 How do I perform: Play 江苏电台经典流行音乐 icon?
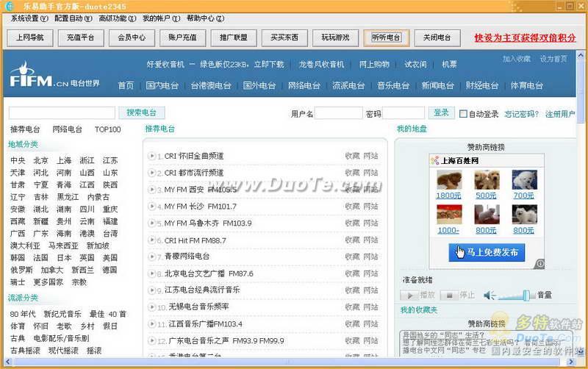click(152, 290)
